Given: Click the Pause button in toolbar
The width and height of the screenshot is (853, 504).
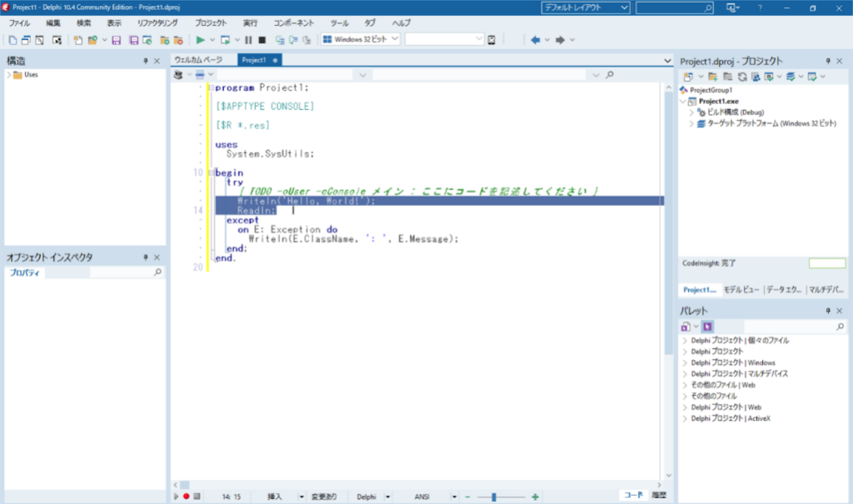Looking at the screenshot, I should point(248,40).
